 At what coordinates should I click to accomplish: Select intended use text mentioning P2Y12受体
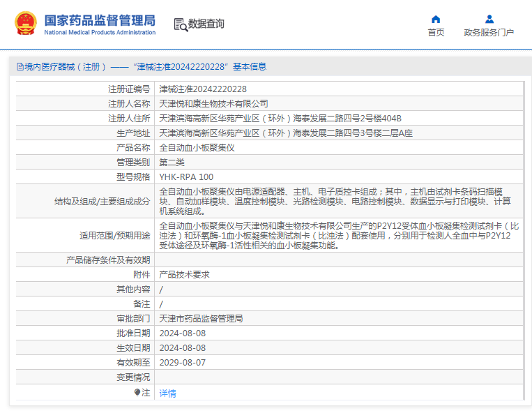click(340, 236)
